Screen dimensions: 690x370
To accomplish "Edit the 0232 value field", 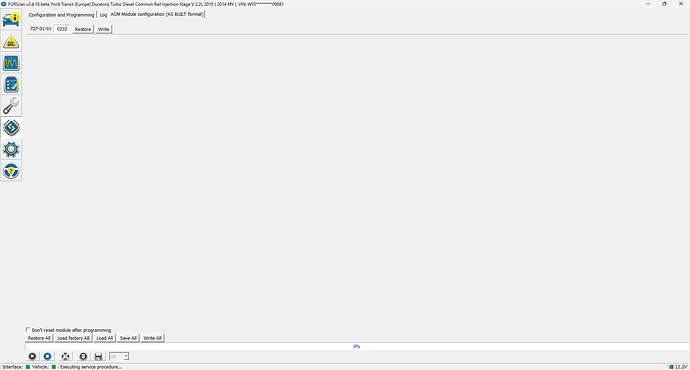I will tap(62, 29).
